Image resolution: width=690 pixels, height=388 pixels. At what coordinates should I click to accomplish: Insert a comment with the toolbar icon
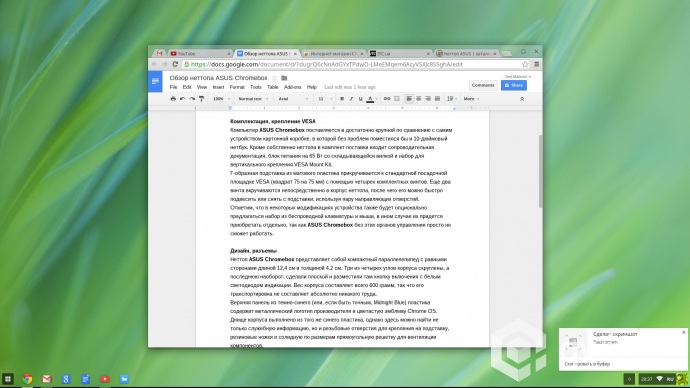[x=396, y=99]
